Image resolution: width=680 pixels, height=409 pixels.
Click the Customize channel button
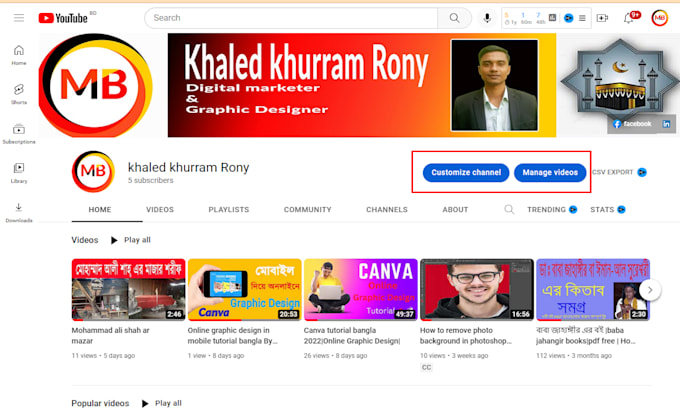[x=466, y=172]
